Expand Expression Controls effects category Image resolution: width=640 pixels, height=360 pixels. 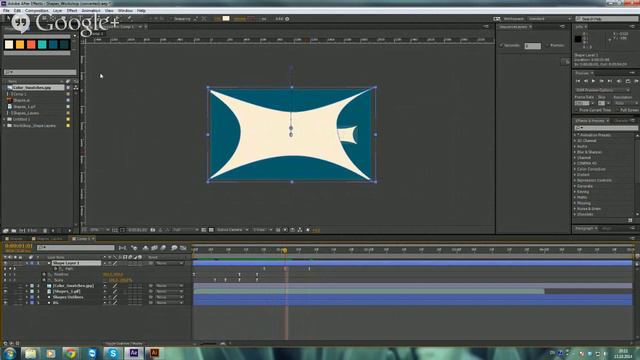coord(575,180)
